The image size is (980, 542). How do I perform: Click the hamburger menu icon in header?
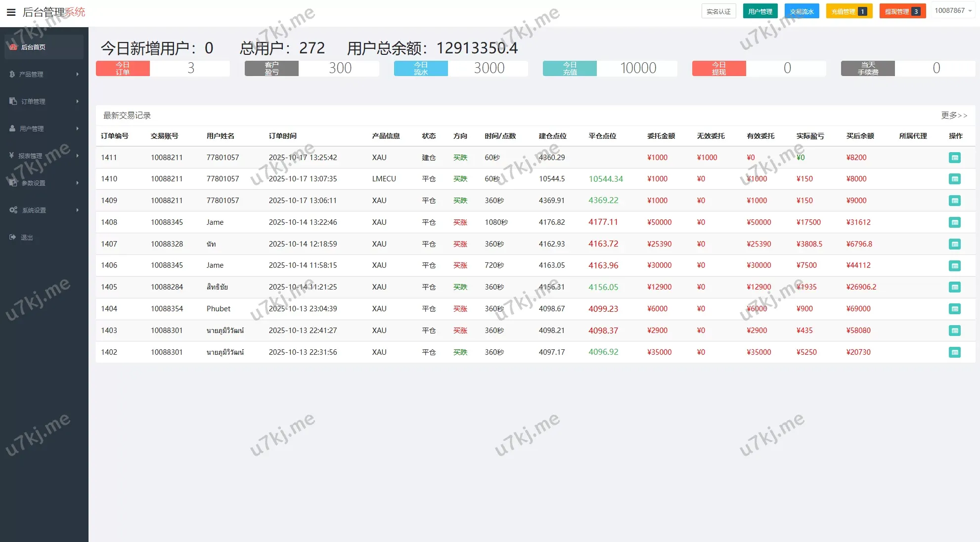pyautogui.click(x=11, y=12)
